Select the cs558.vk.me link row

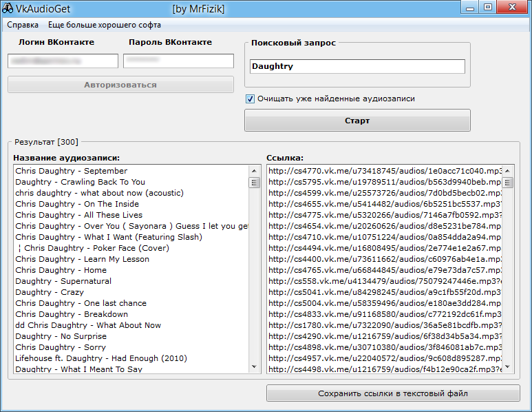385,281
